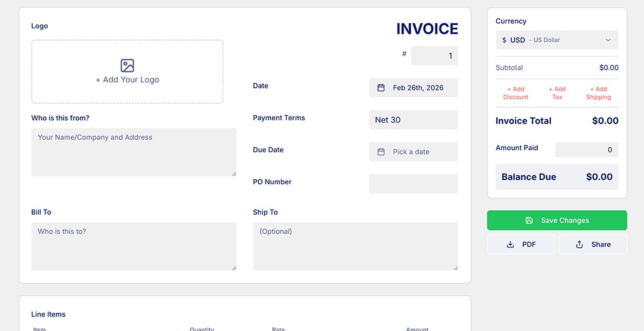644x331 pixels.
Task: Click the Ship To optional textarea
Action: click(355, 246)
